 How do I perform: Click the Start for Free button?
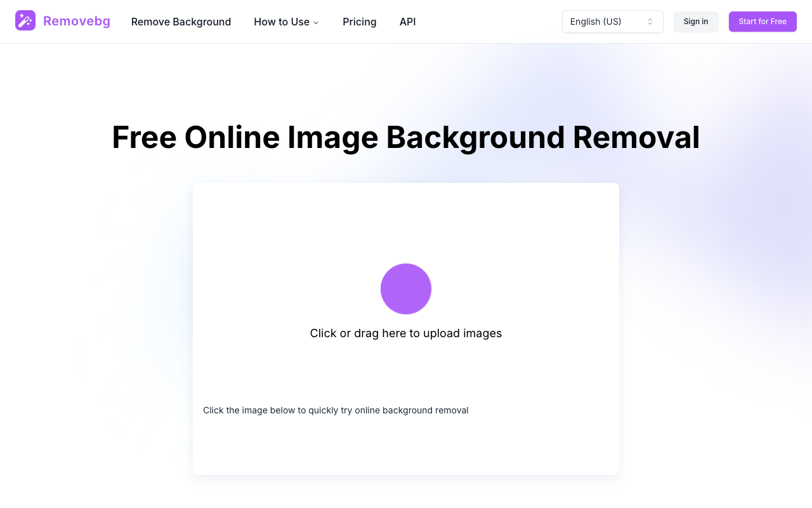pos(763,22)
